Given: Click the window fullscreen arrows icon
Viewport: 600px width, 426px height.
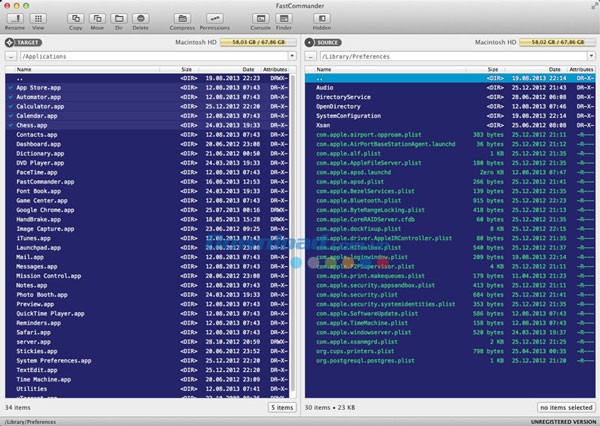Looking at the screenshot, I should [595, 5].
